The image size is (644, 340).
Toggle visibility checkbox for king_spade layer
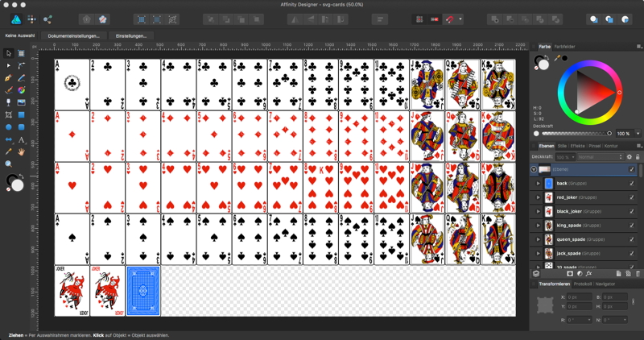pos(631,225)
